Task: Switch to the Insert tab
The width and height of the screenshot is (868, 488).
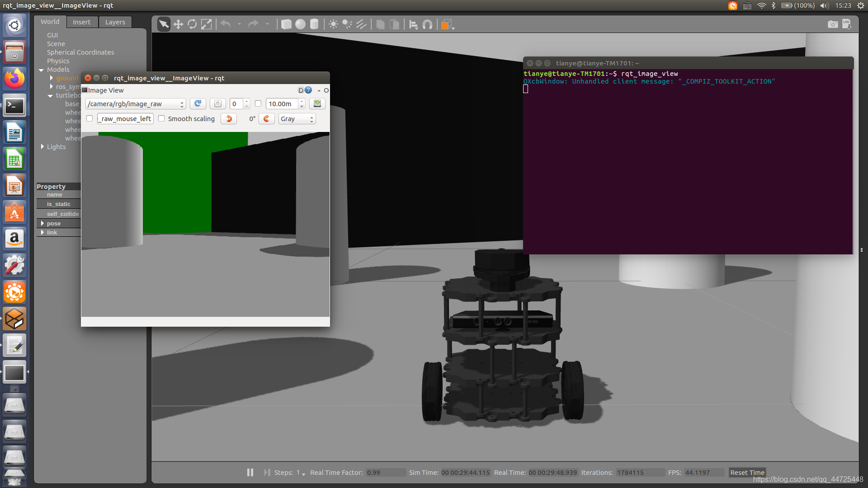Action: [x=81, y=22]
